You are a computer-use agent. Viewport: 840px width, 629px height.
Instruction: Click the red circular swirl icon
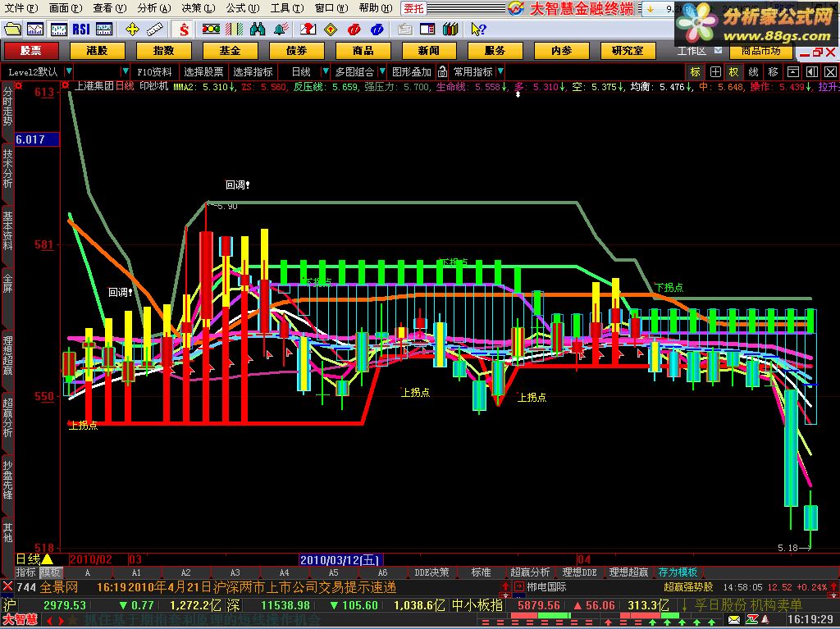point(354,29)
